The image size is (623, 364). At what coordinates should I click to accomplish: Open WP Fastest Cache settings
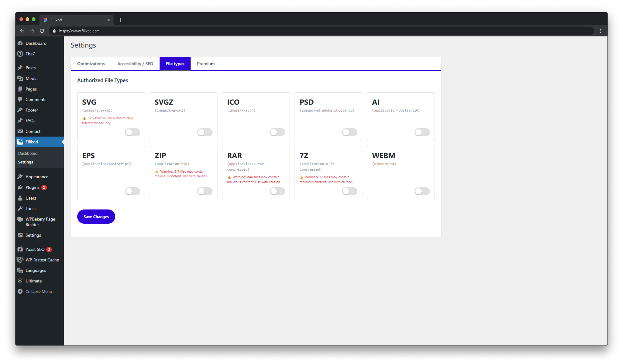(x=42, y=260)
